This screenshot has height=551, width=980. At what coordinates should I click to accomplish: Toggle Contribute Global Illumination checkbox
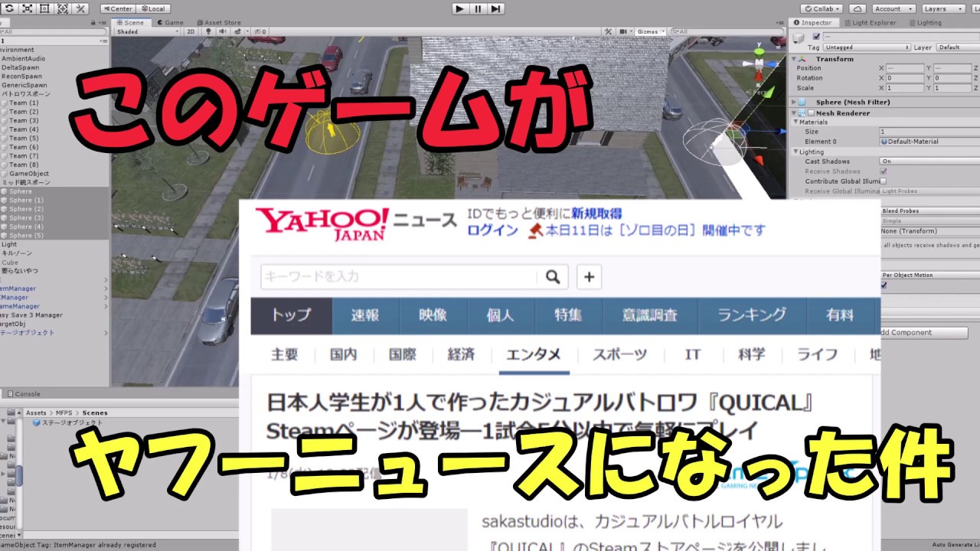(x=884, y=181)
